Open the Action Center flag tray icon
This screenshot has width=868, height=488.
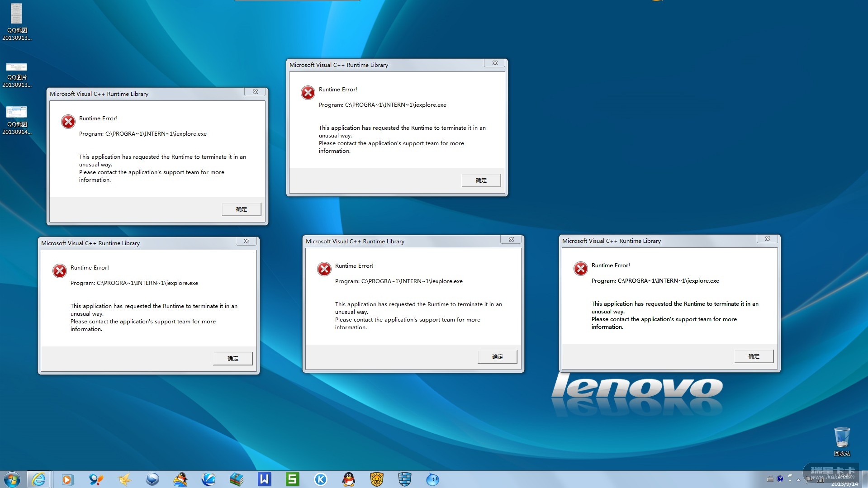tap(808, 479)
